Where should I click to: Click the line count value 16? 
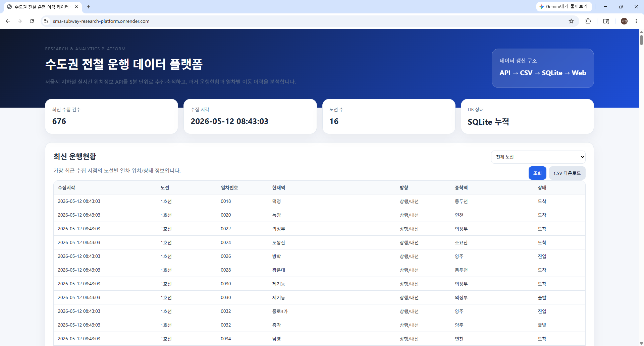click(334, 121)
